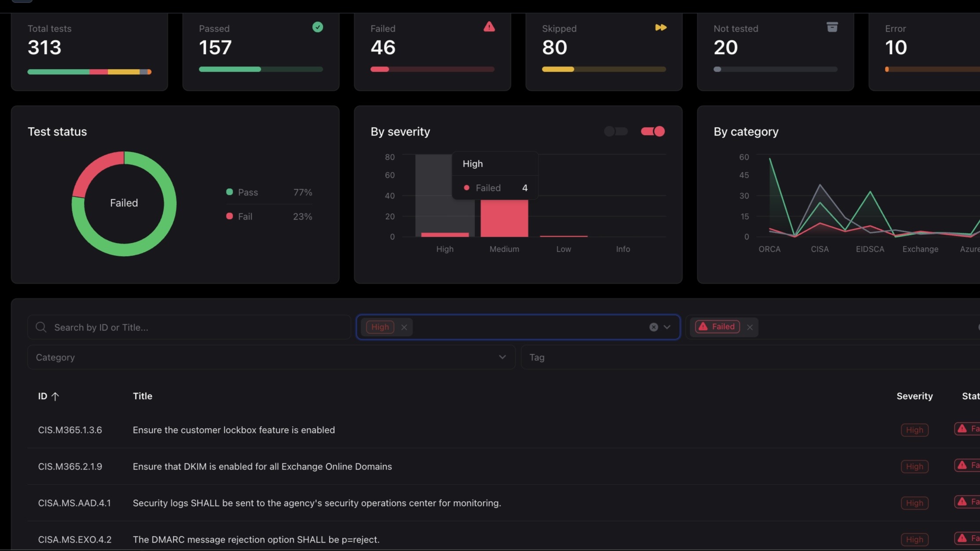Click the Passed green progress bar
Image resolution: width=980 pixels, height=551 pixels.
[261, 69]
